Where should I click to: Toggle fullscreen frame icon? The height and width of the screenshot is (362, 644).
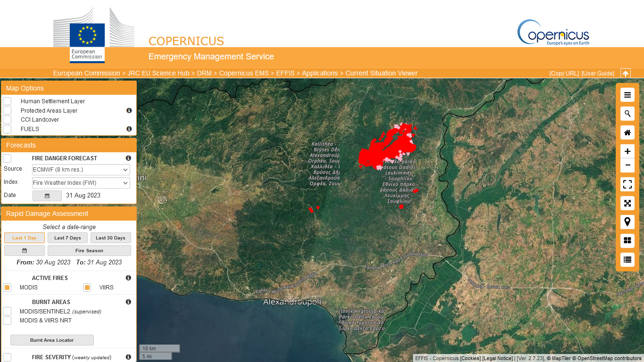pyautogui.click(x=627, y=184)
